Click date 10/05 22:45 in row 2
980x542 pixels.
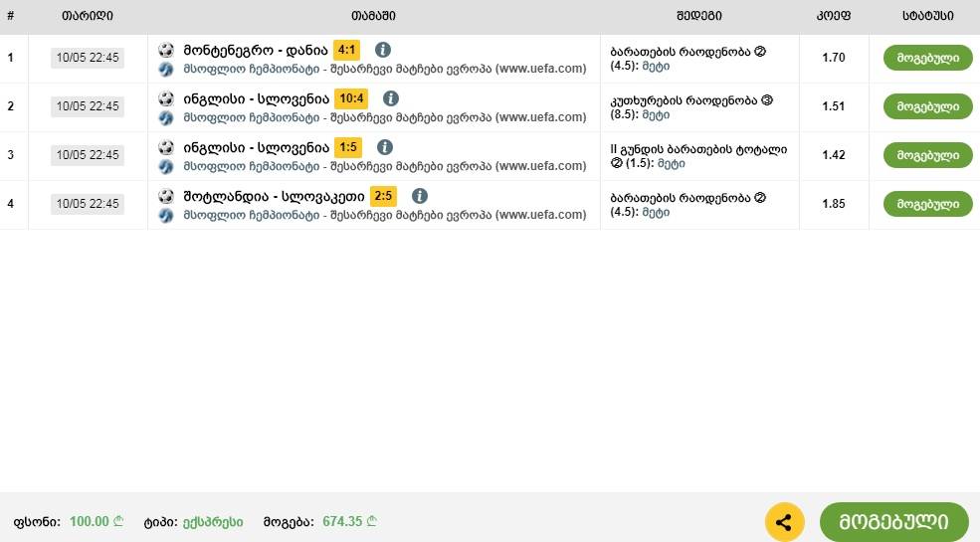pyautogui.click(x=88, y=106)
